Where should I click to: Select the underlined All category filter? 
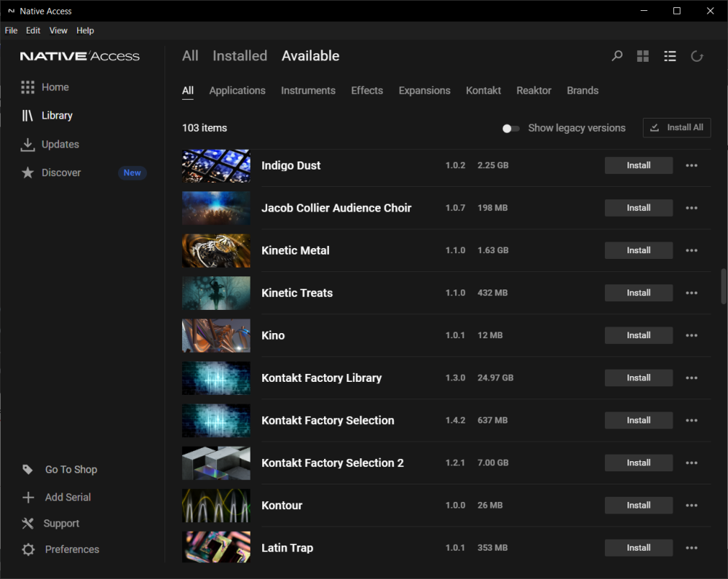click(188, 91)
